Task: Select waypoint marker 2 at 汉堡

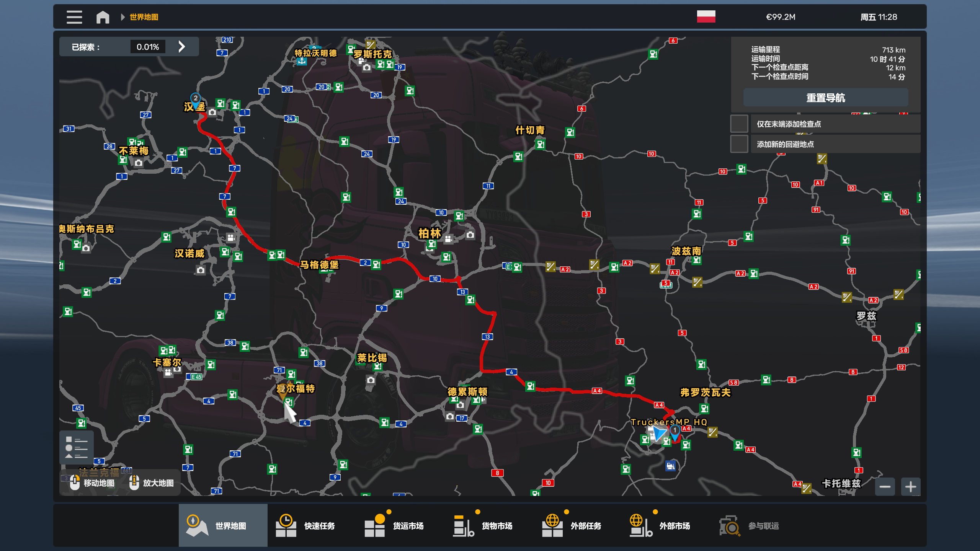Action: [196, 99]
